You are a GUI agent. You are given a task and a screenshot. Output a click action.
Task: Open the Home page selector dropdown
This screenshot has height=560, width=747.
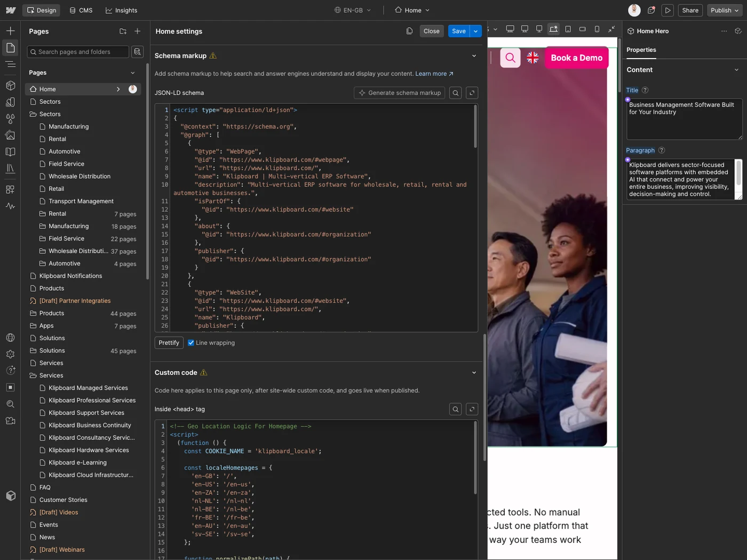412,10
